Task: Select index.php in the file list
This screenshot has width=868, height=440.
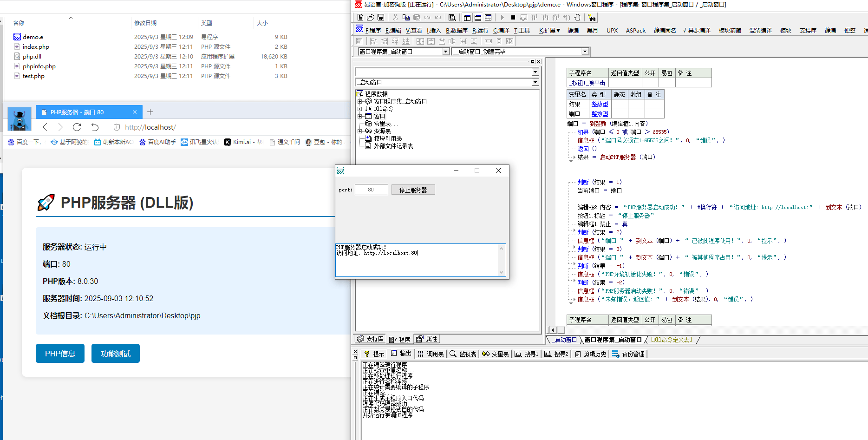Action: 36,47
